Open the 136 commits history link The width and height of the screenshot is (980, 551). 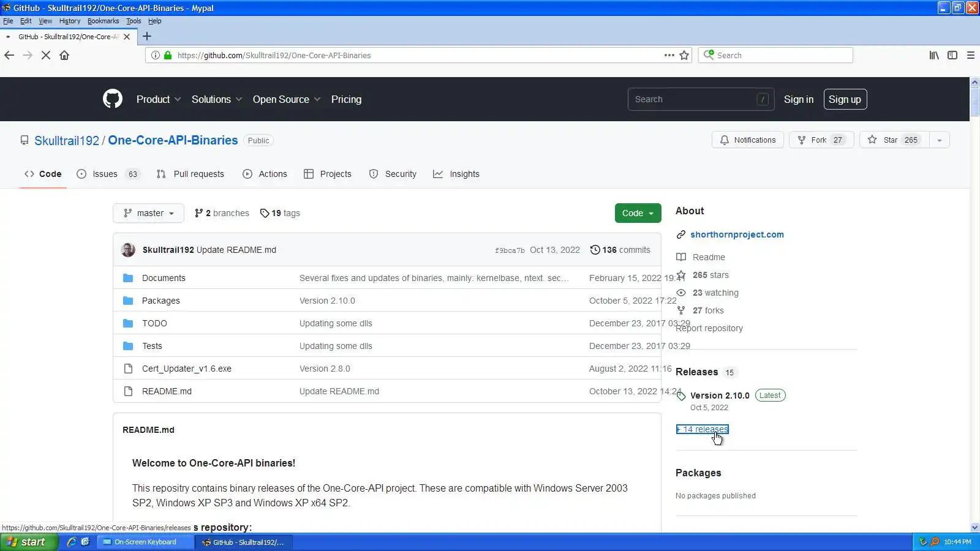(620, 250)
